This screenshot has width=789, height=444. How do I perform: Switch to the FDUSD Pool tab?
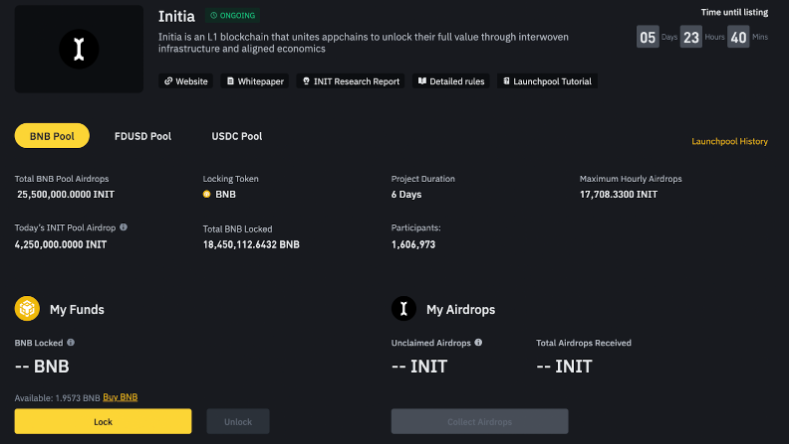tap(143, 136)
